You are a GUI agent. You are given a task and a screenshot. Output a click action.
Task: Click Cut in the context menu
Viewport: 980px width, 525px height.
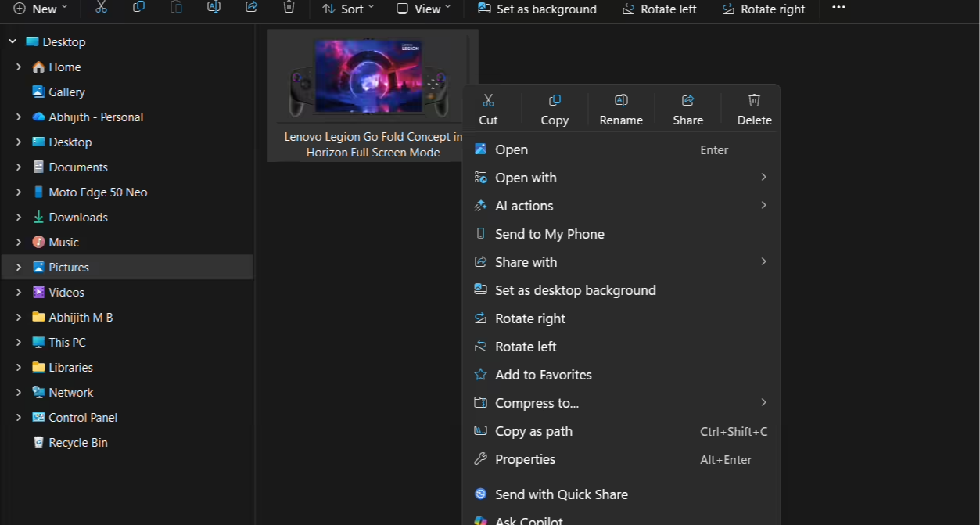(488, 110)
